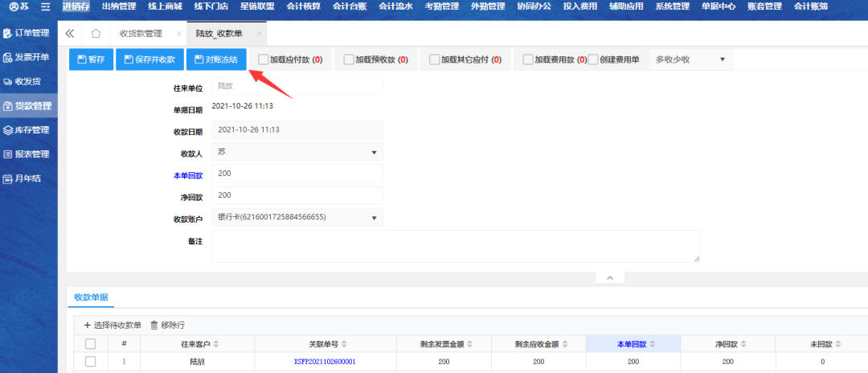Click the 备注 text area
The width and height of the screenshot is (868, 373).
455,246
